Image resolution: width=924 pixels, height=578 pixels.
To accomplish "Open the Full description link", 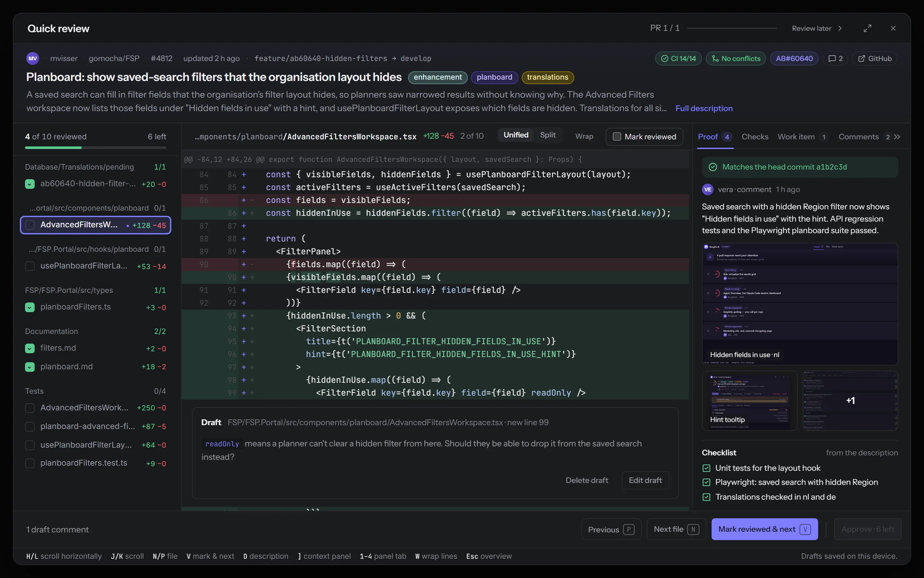I will (704, 108).
